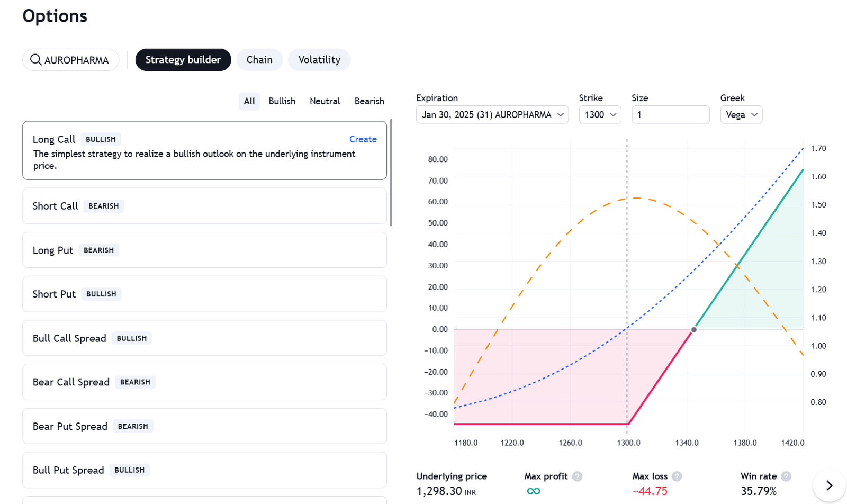Expand the Greek Vega dropdown
Image resolution: width=847 pixels, height=504 pixels.
[x=741, y=115]
